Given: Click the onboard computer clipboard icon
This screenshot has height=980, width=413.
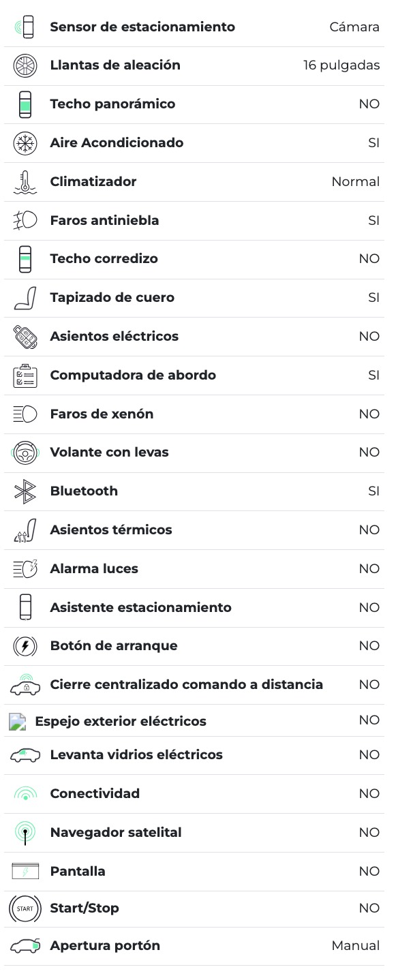Looking at the screenshot, I should click(x=25, y=376).
